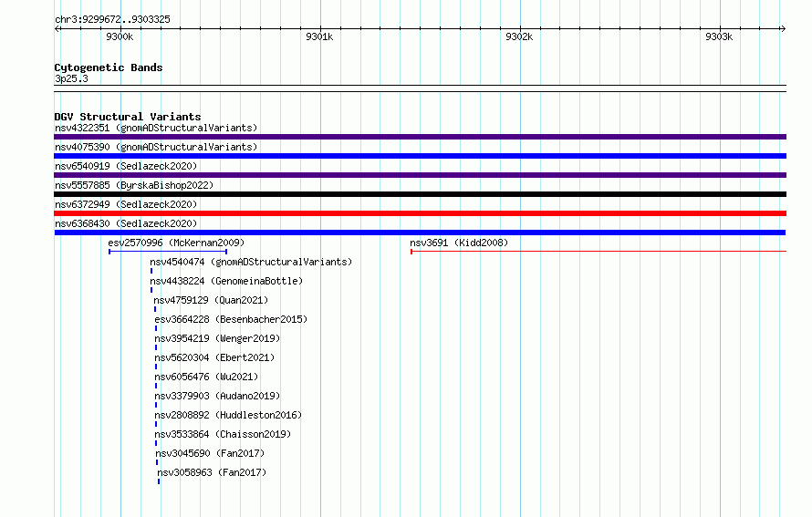Select the nsv6056476 Wu2021 label
The image size is (812, 517).
tap(206, 377)
